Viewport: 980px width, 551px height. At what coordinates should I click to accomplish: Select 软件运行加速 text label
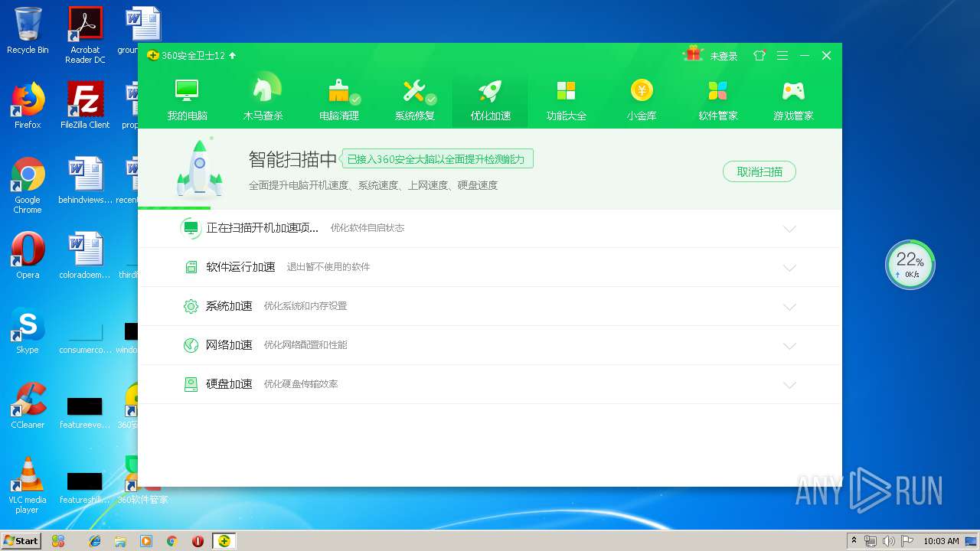(240, 267)
